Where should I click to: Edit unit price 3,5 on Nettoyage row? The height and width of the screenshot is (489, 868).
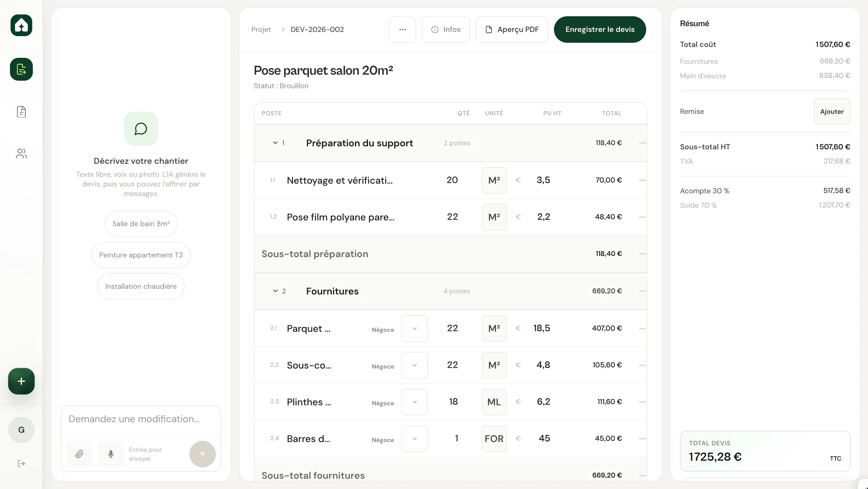[x=543, y=180]
